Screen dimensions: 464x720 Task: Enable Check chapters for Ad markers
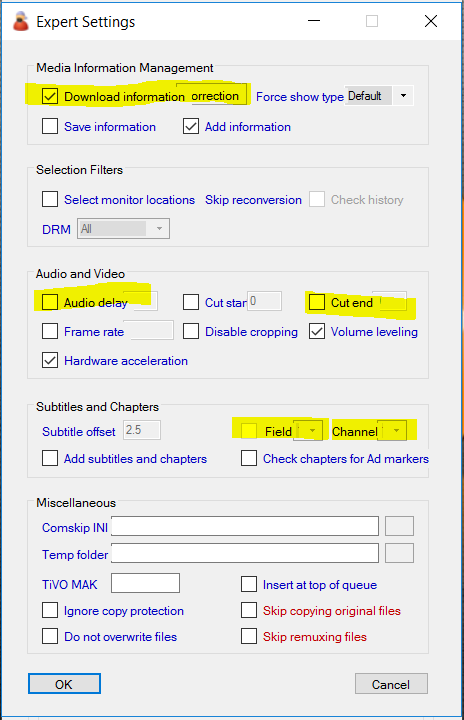[249, 458]
